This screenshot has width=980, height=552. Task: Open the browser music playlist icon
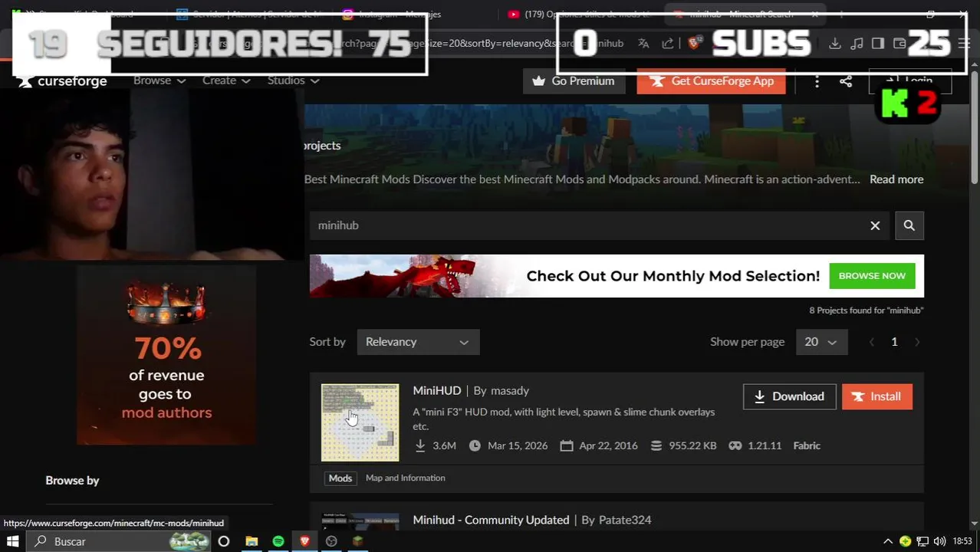tap(857, 44)
